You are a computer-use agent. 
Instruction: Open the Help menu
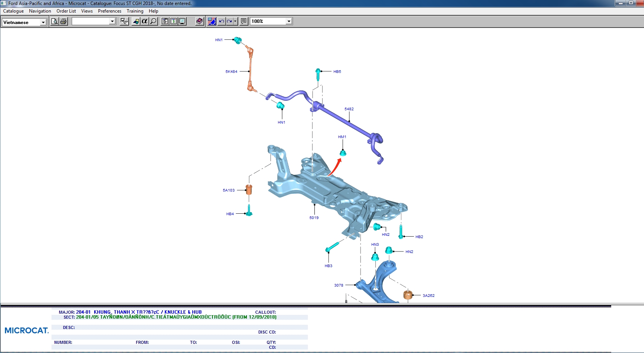click(153, 11)
